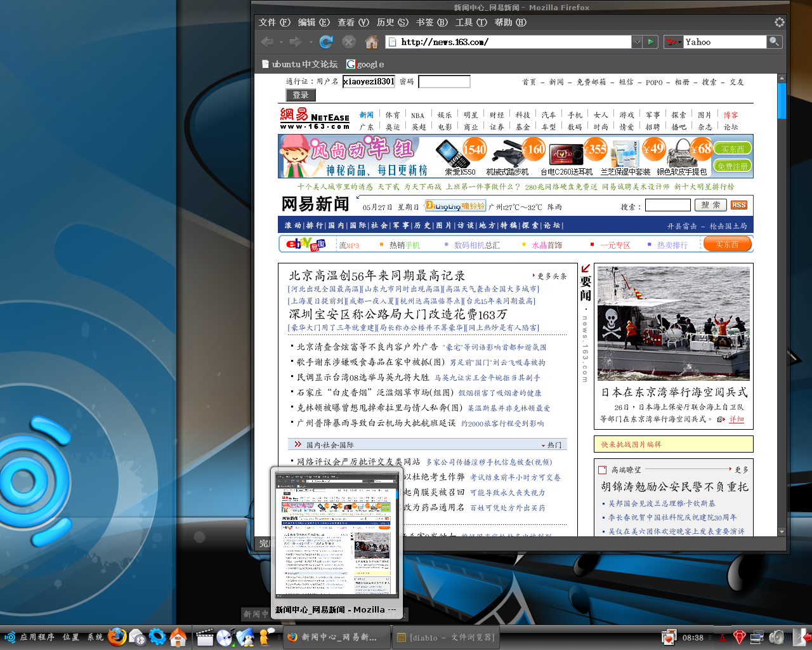Click the NetEase 163.com logo
Image resolution: width=812 pixels, height=650 pixels.
[x=315, y=118]
